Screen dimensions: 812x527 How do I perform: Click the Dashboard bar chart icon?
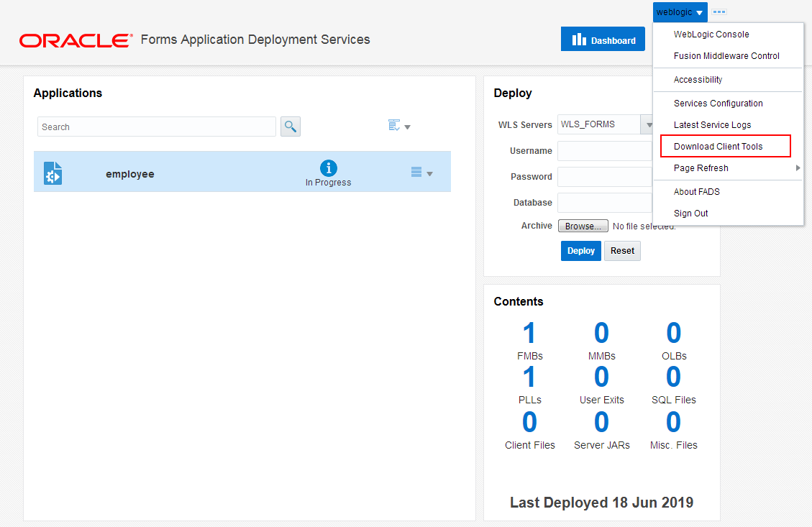point(579,40)
